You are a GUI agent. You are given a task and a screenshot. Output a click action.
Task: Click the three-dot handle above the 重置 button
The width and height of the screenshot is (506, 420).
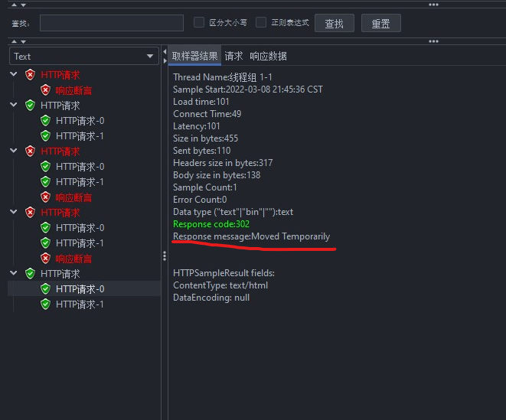(x=433, y=5)
